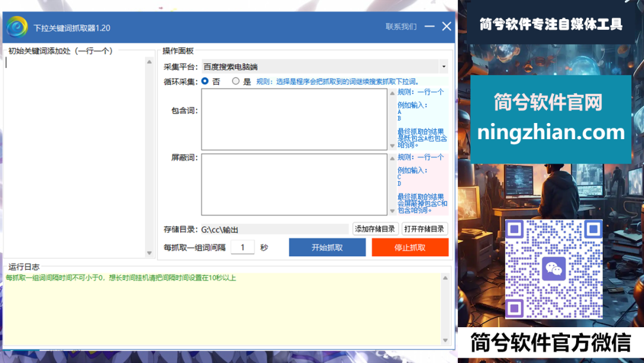Focus the interval seconds input field
This screenshot has width=644, height=363.
point(242,247)
